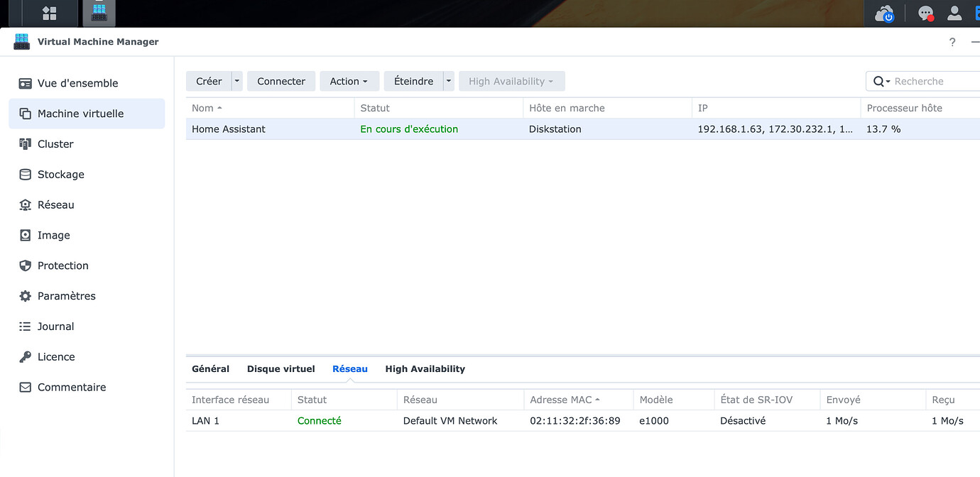Click the help question mark
This screenshot has height=477, width=980.
pyautogui.click(x=952, y=42)
